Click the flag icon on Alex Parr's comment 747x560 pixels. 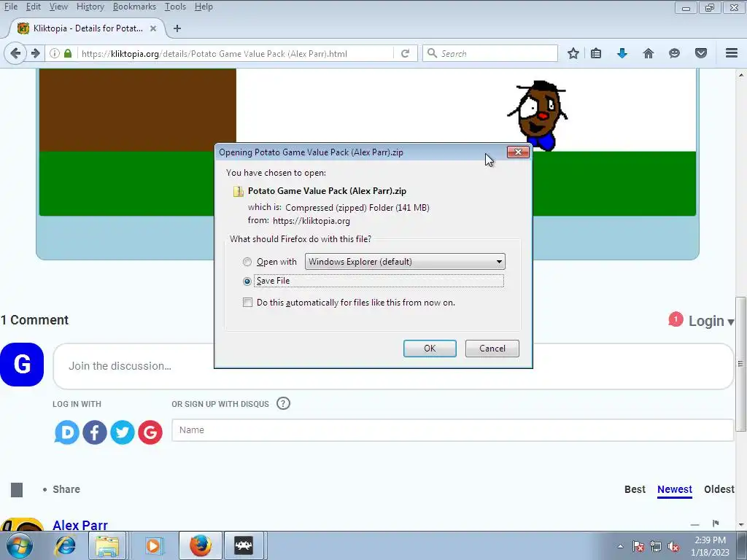716,524
